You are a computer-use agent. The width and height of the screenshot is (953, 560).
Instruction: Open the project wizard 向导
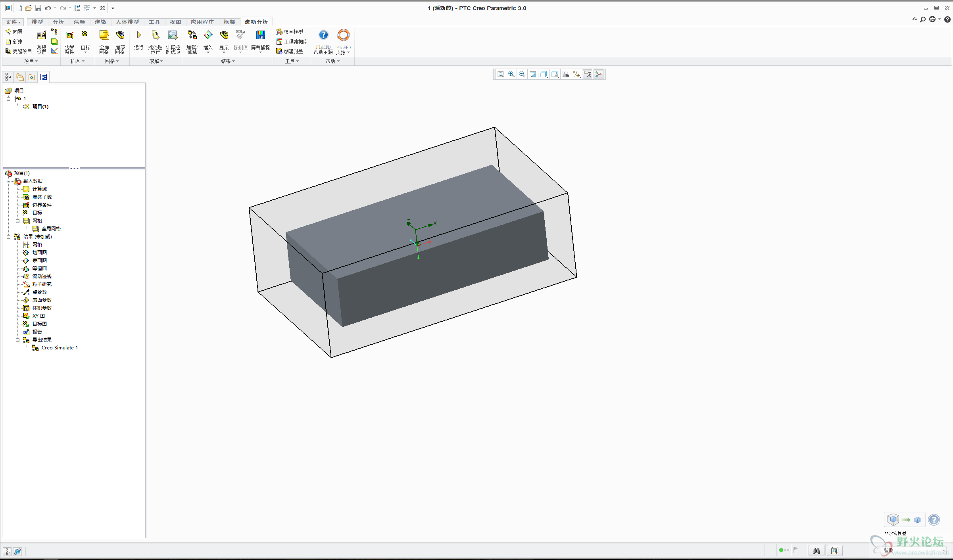tap(14, 32)
